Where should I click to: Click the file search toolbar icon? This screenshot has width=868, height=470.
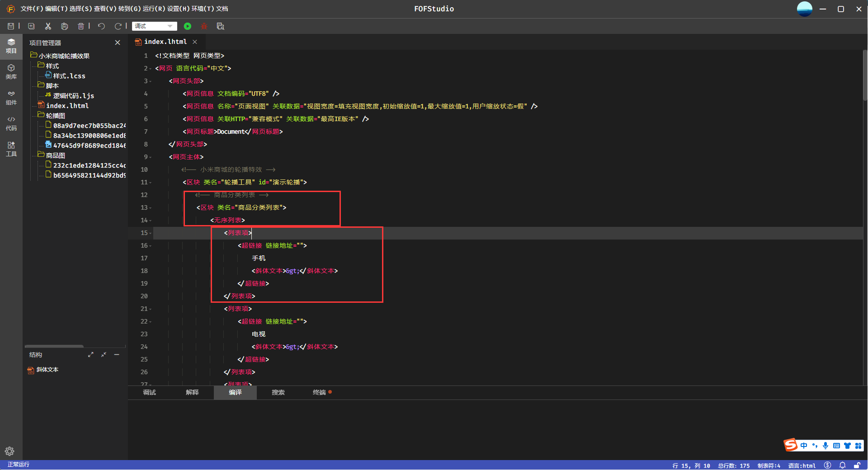(221, 26)
